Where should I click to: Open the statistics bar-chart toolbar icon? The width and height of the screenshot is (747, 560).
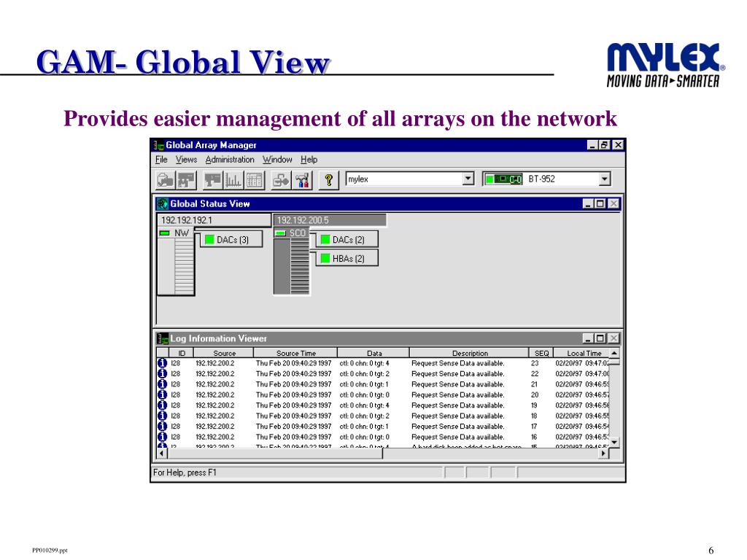(233, 181)
